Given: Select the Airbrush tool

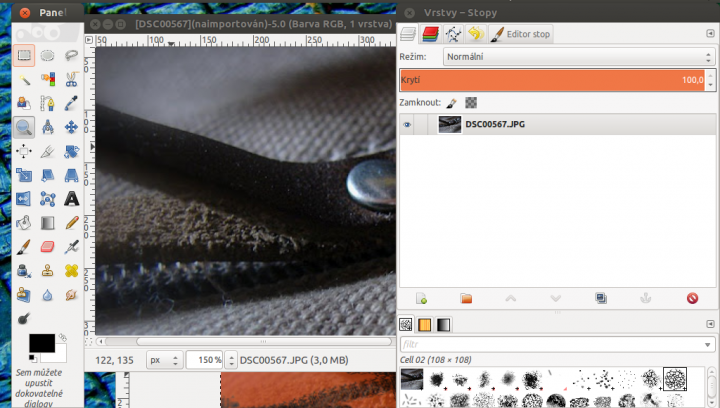Looking at the screenshot, I should 71,247.
